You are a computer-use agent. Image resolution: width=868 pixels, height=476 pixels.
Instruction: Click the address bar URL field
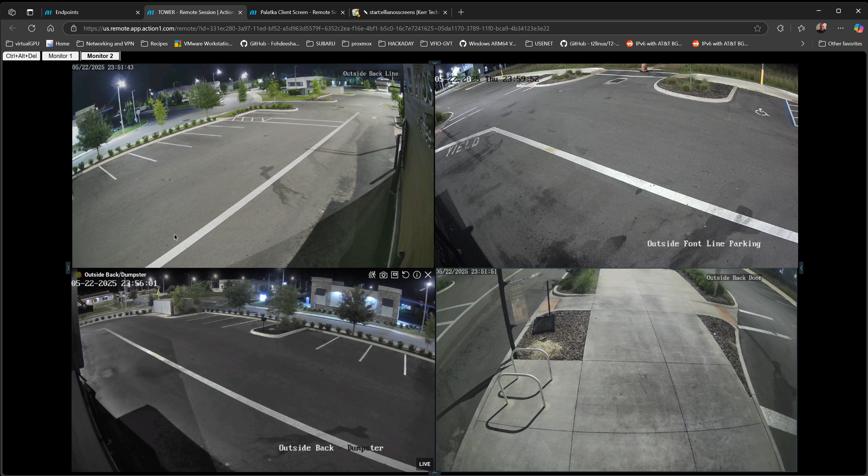[x=316, y=28]
